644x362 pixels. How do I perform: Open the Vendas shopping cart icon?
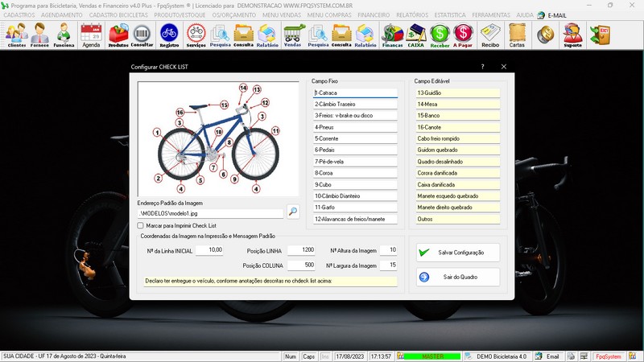point(293,35)
